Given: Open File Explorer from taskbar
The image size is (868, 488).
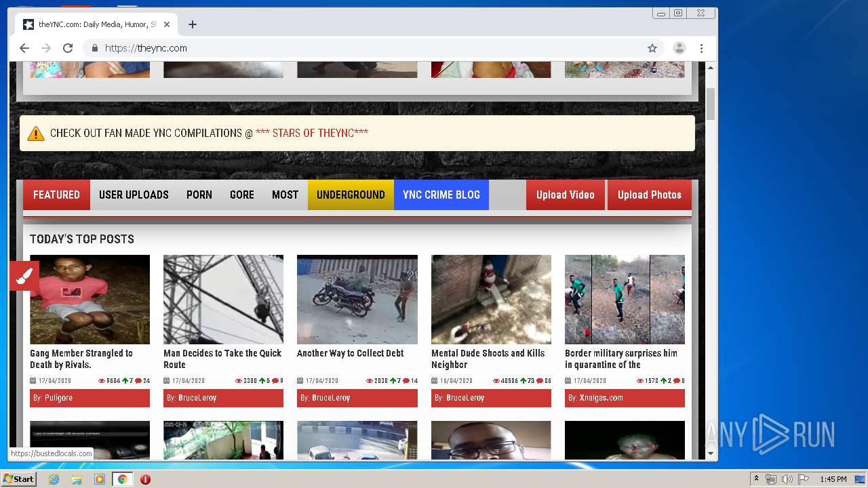Looking at the screenshot, I should click(77, 479).
